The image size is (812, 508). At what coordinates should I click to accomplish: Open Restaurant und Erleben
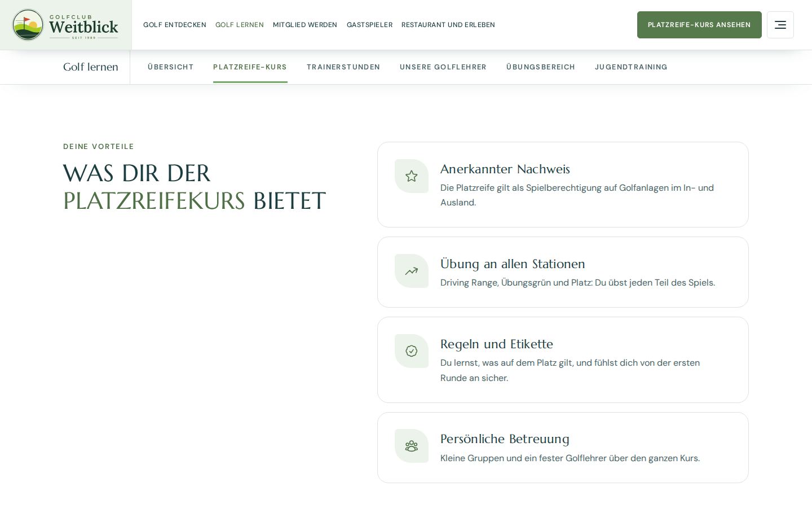(448, 25)
